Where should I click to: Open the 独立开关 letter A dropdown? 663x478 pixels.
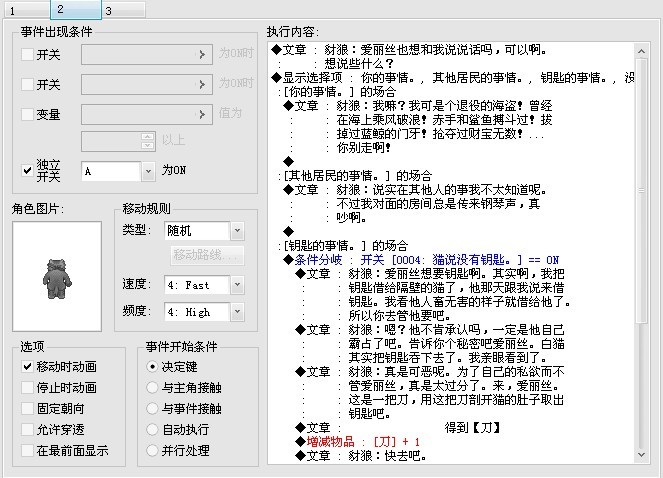(148, 171)
